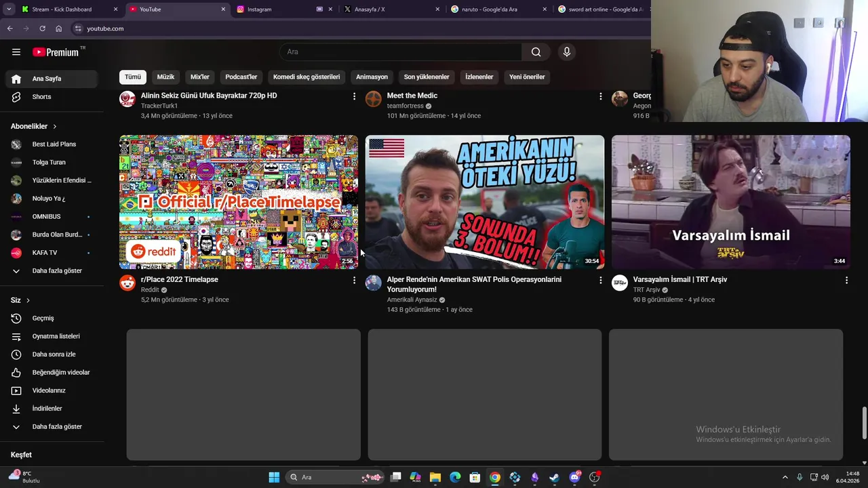
Task: Switch to the Instagram browser tab
Action: coord(278,9)
